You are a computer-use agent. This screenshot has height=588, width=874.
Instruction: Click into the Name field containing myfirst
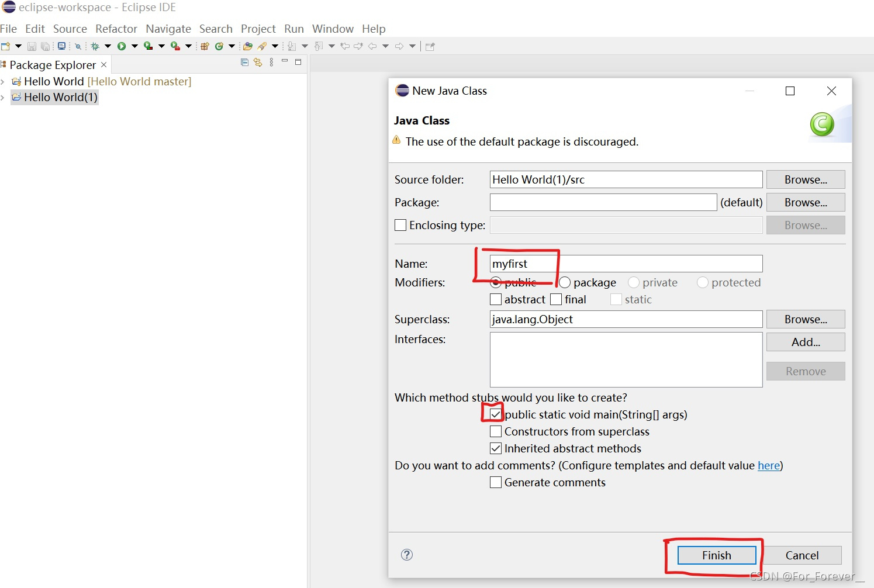[x=626, y=264]
